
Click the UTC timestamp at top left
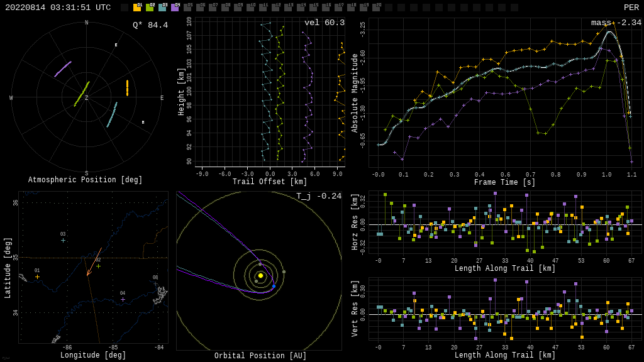[58, 8]
